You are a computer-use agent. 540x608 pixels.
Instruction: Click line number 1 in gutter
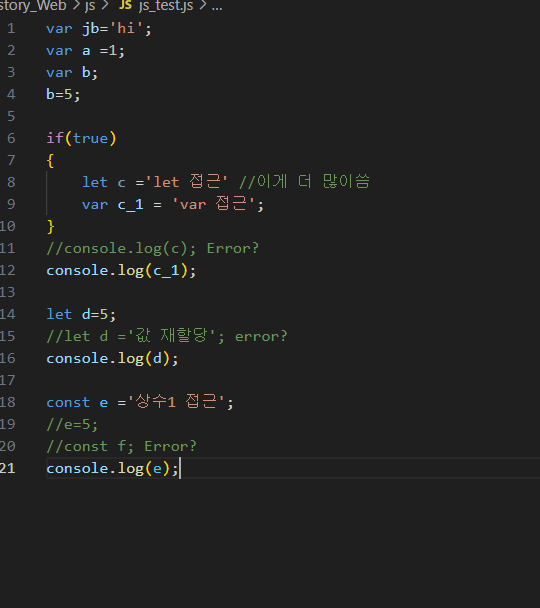pos(11,28)
